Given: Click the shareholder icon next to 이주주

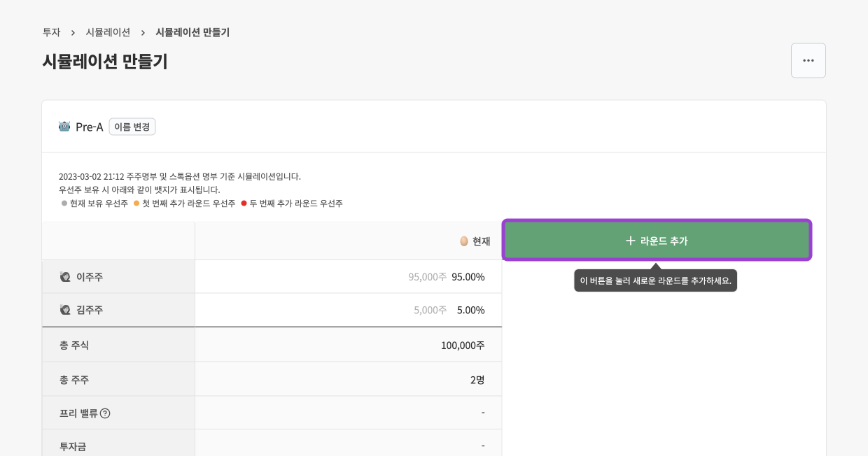Looking at the screenshot, I should 65,276.
